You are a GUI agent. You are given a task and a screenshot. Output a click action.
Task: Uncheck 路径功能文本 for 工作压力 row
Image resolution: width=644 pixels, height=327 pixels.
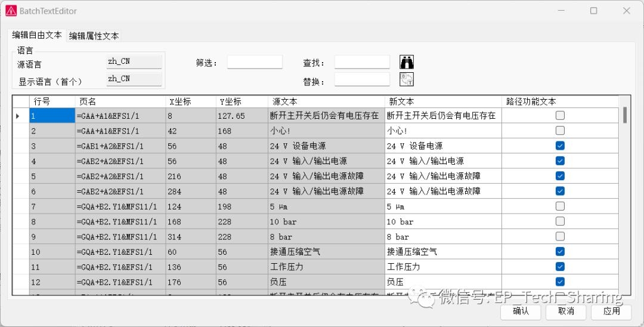[560, 267]
